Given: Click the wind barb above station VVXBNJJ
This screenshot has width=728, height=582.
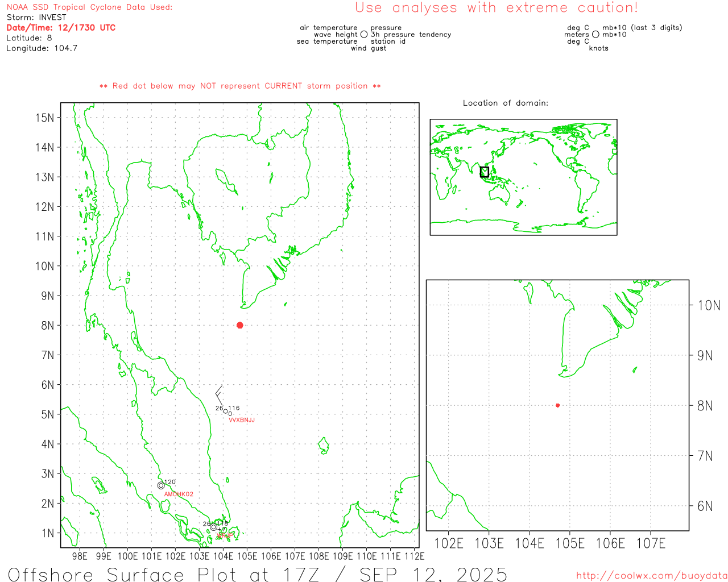Looking at the screenshot, I should pos(220,396).
